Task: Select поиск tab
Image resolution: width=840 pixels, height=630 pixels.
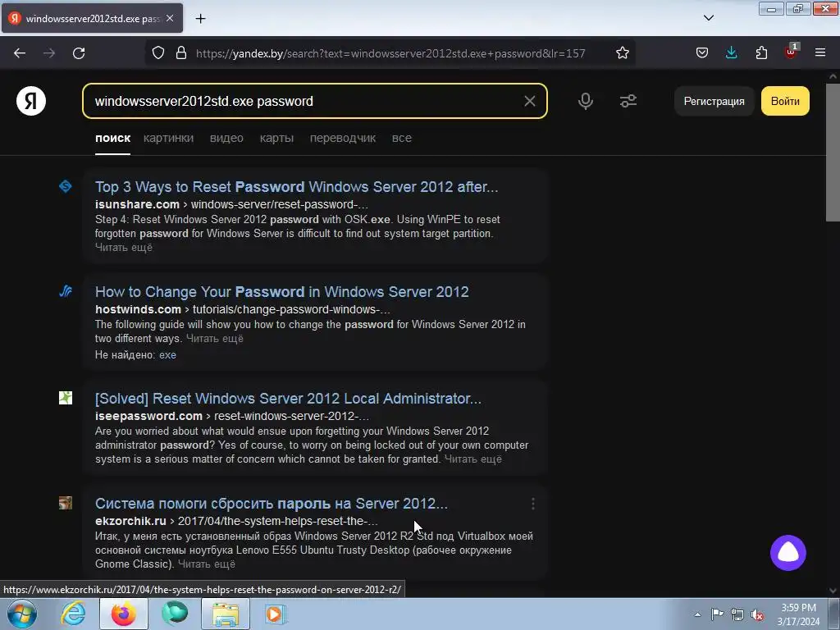Action: pos(112,138)
